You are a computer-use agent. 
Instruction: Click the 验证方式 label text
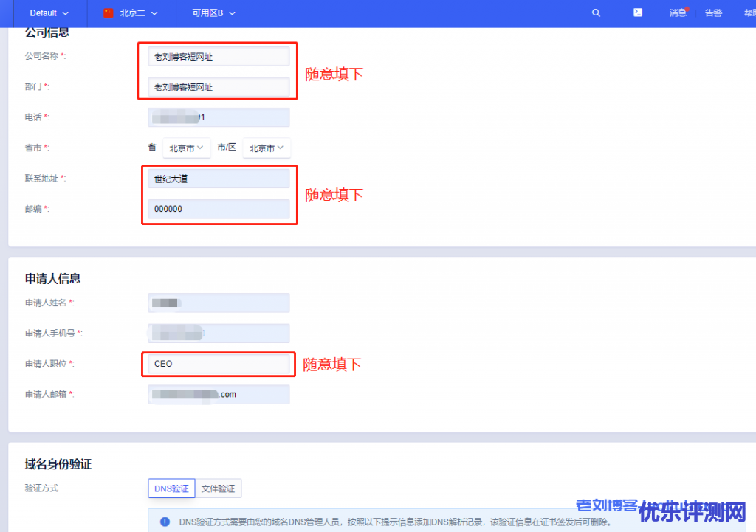point(41,488)
